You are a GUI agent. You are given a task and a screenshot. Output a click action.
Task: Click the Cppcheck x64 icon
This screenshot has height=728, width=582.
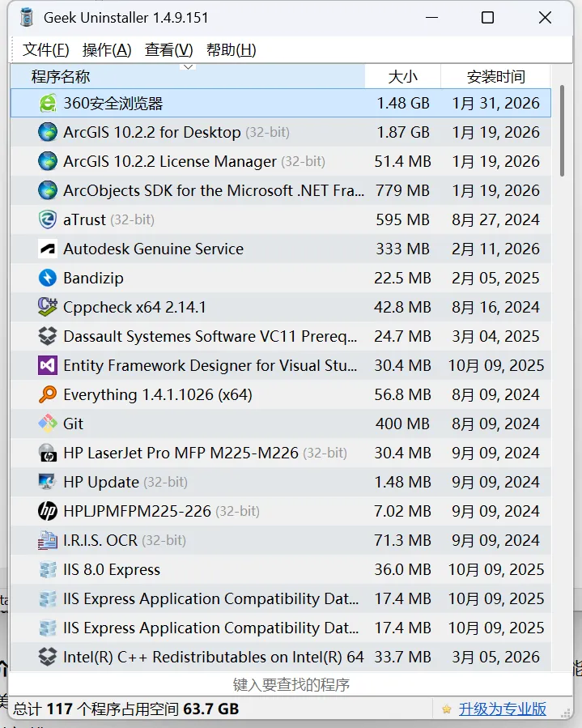[47, 308]
